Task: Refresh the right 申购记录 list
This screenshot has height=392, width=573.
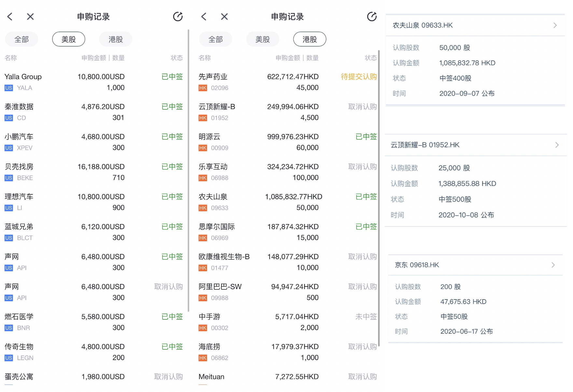Action: coord(372,17)
